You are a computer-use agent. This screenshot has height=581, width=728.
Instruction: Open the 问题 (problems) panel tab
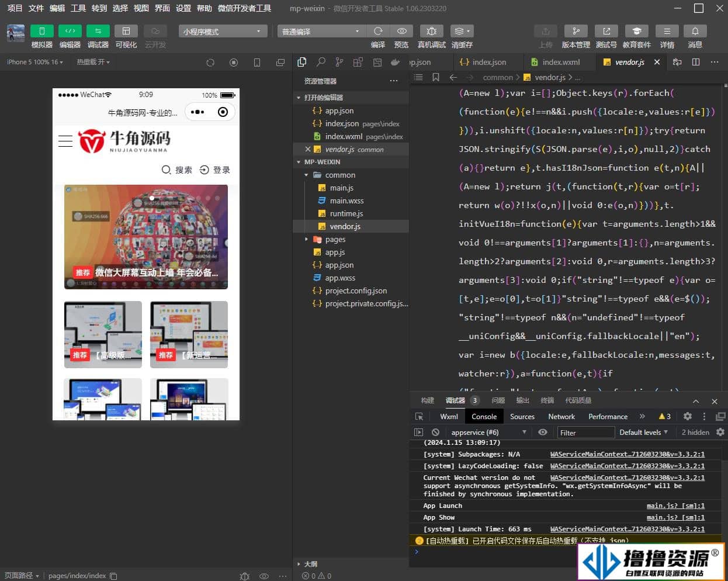[498, 400]
